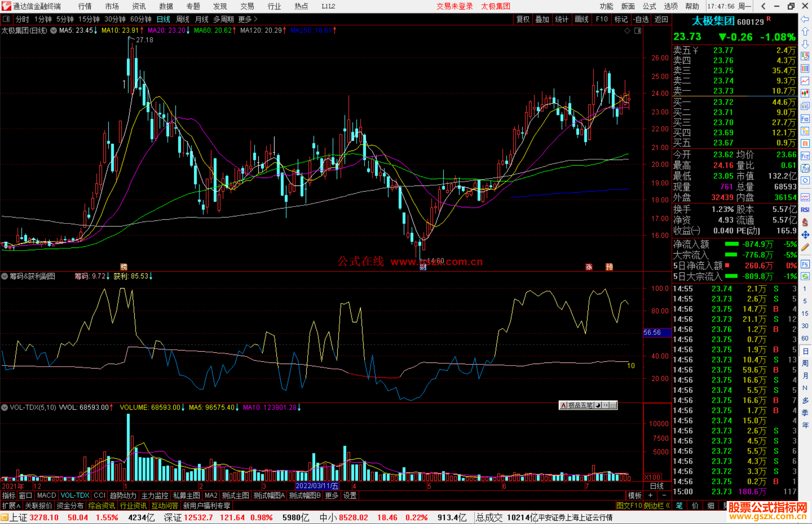Image resolution: width=812 pixels, height=524 pixels.
Task: Collapse the 侧边栏 sidebar
Action: 657,506
